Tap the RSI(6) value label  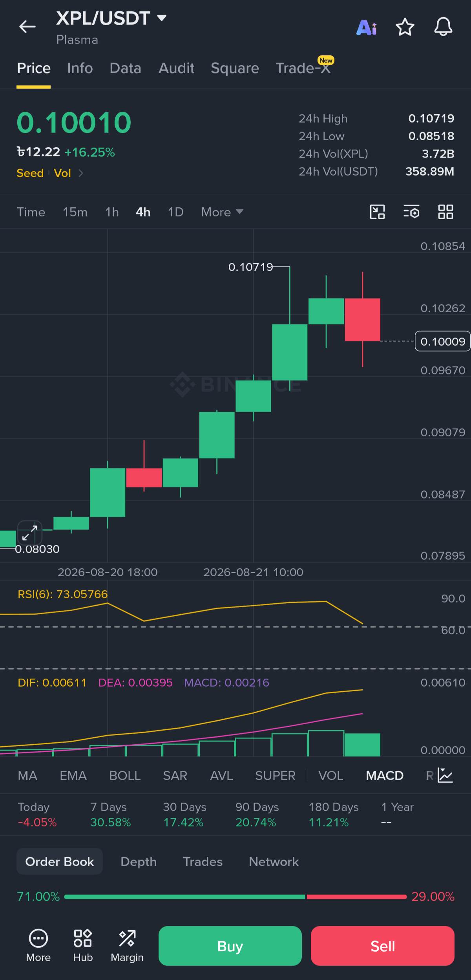point(63,594)
